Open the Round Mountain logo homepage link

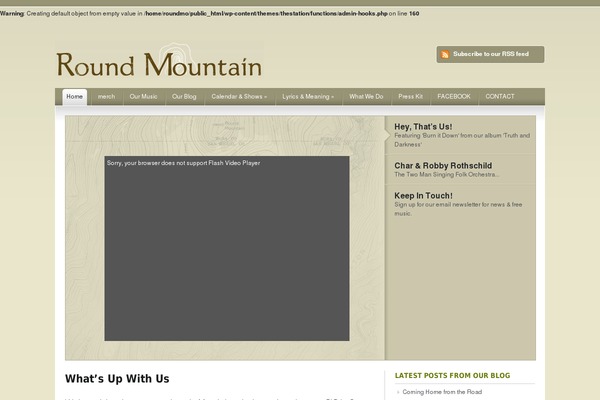[159, 61]
